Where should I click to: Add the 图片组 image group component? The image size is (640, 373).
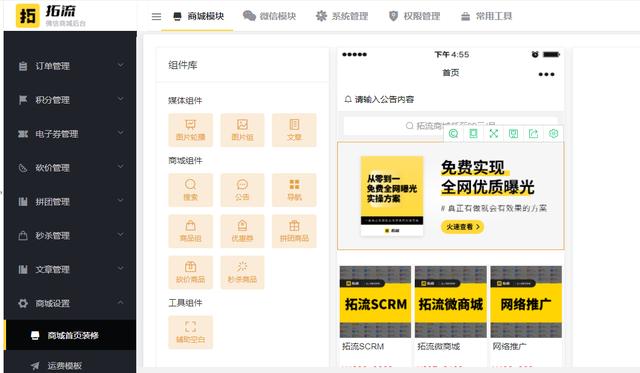tap(242, 130)
